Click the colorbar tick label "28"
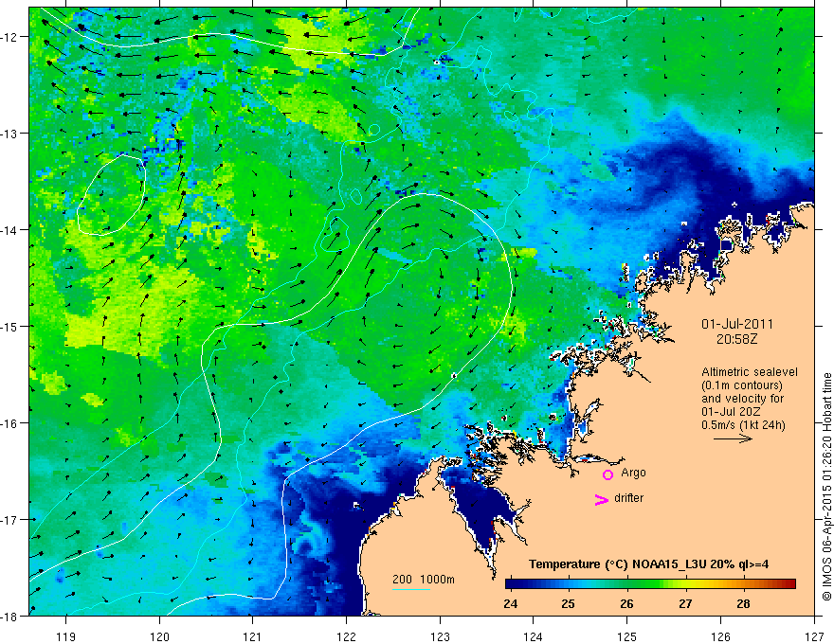834x644 pixels. tap(743, 603)
